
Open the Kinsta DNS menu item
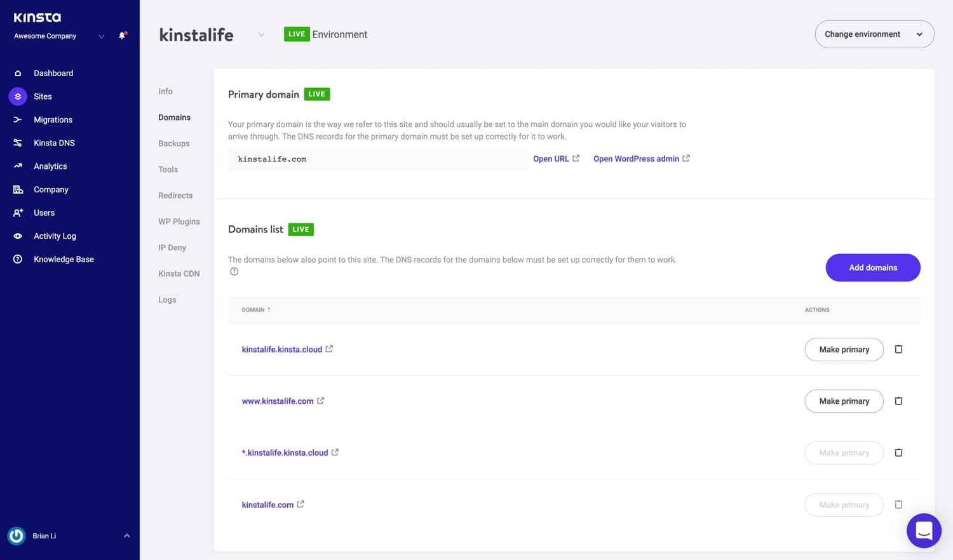point(54,143)
